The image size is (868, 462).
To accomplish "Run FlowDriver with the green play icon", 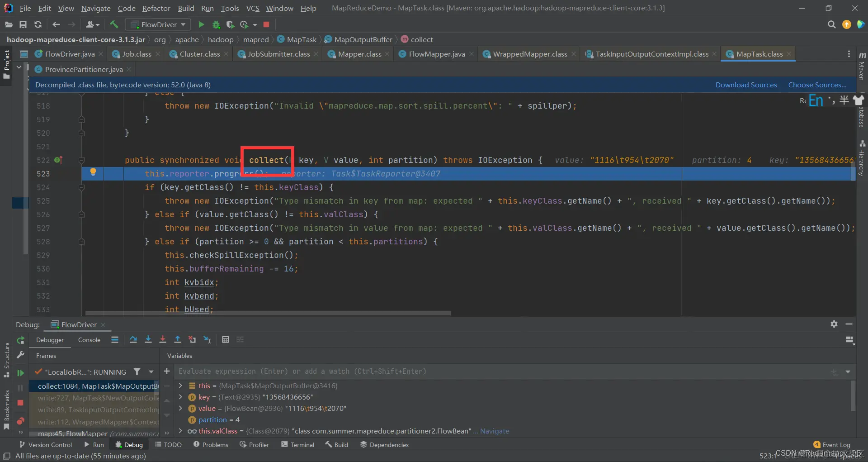I will click(201, 24).
